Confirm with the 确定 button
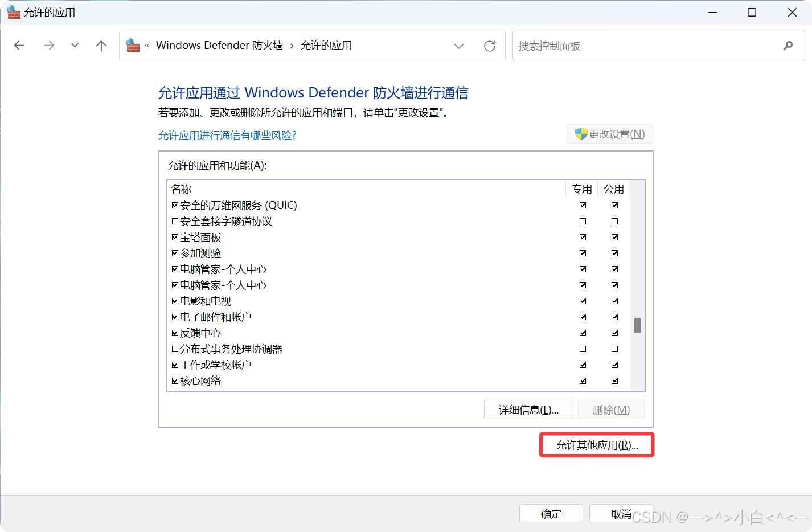This screenshot has width=812, height=532. pos(551,514)
